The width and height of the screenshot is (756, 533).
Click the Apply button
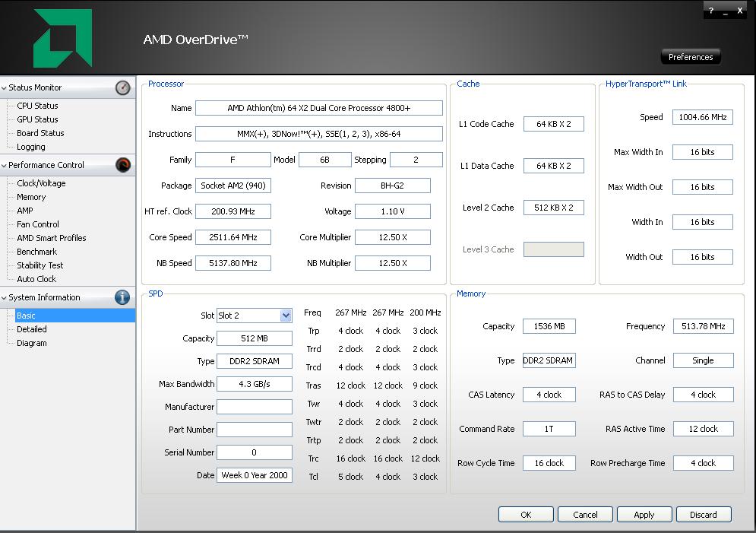coord(644,515)
